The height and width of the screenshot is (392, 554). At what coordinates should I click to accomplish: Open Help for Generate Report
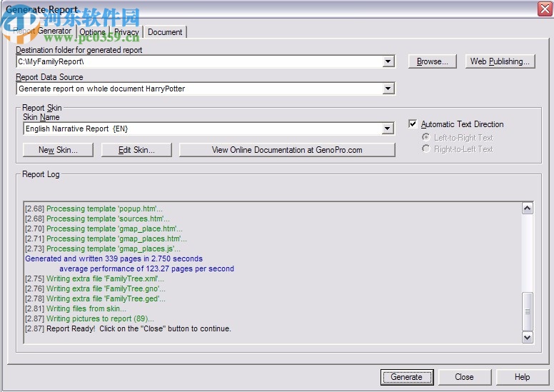[522, 377]
